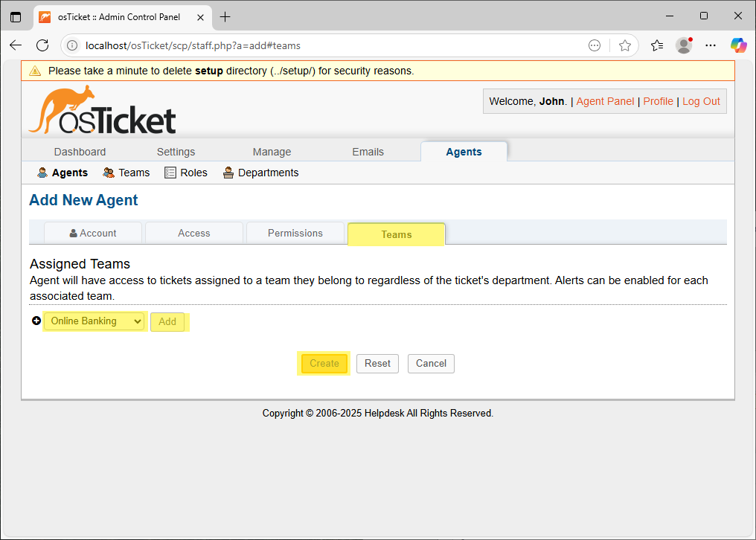Open the Teams sub-navigation link
This screenshot has height=540, width=756.
(x=134, y=173)
